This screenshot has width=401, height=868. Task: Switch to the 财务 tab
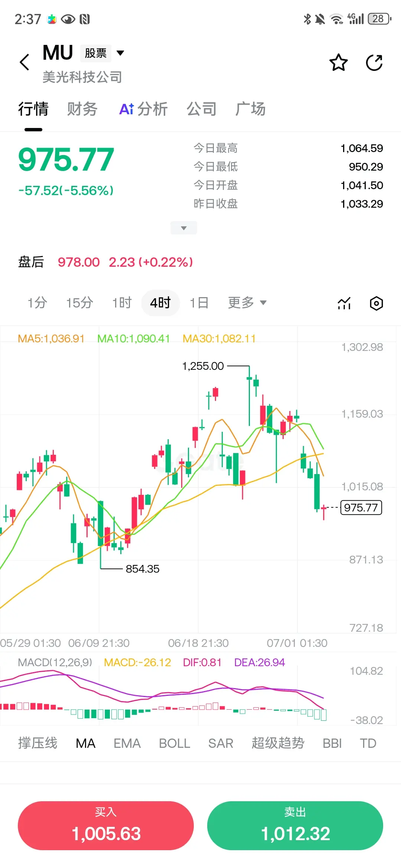tap(82, 109)
